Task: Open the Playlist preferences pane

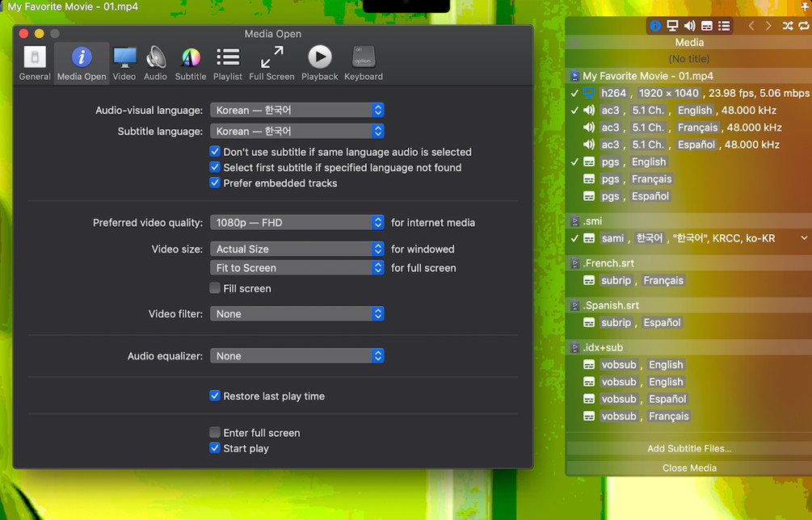Action: (x=228, y=63)
